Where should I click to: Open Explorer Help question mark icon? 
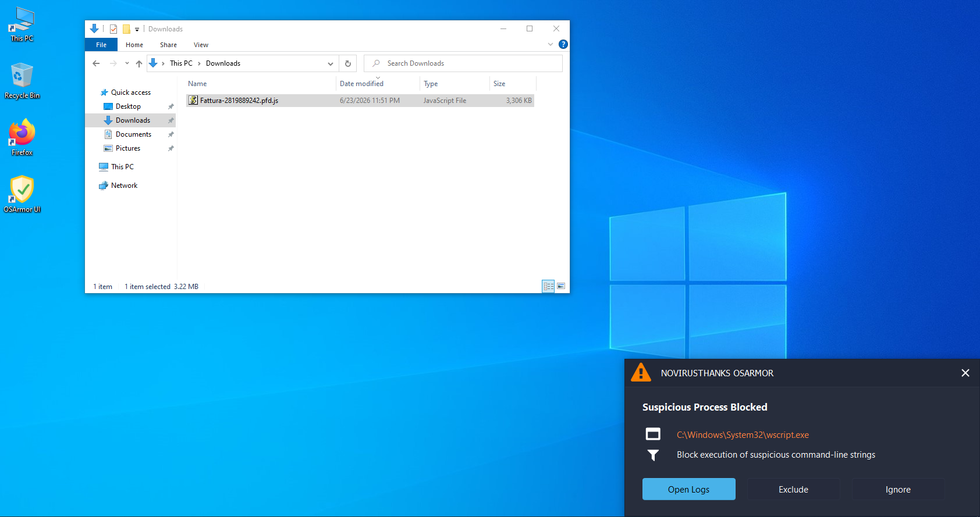563,44
